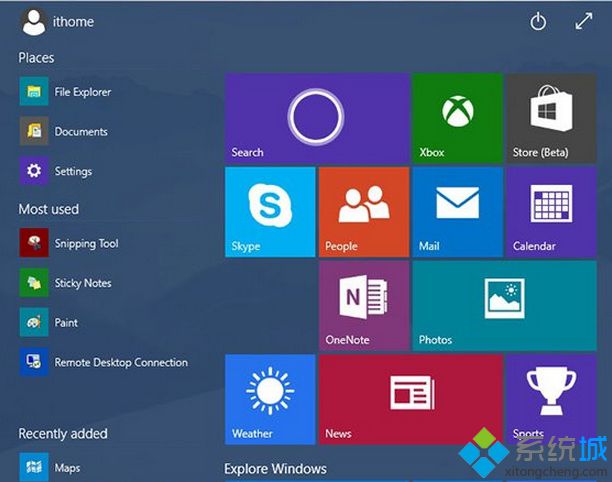
Task: Open Settings gear icon
Action: click(34, 171)
